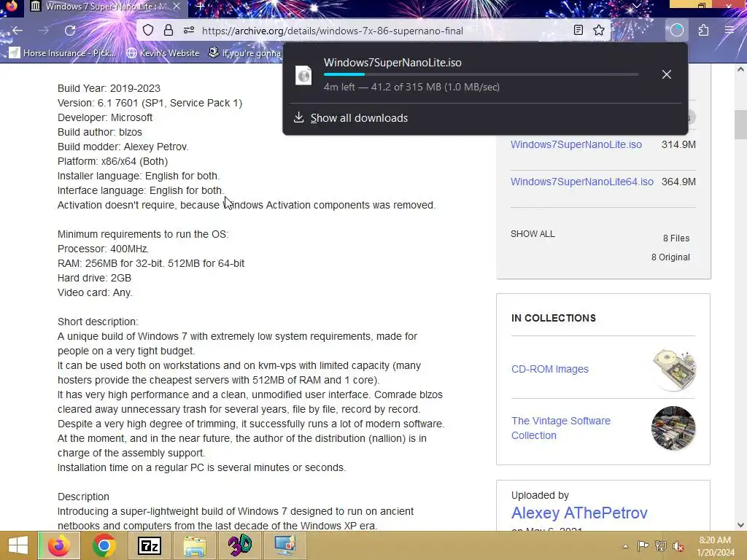Open the computer monitor taskbar icon
Image resolution: width=747 pixels, height=560 pixels.
pyautogui.click(x=285, y=545)
